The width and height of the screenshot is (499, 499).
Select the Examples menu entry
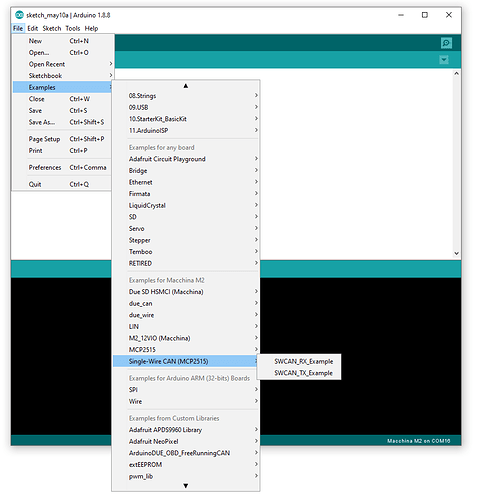pos(62,87)
